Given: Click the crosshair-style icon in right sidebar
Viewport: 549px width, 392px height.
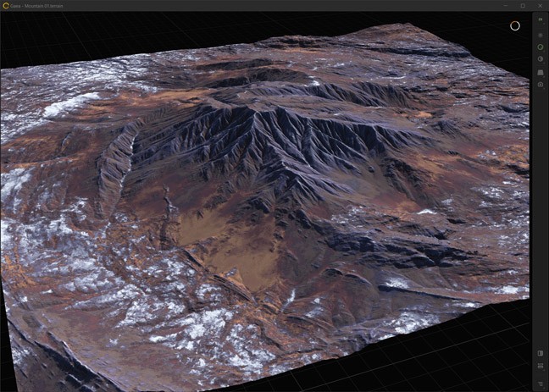Looking at the screenshot, I should pyautogui.click(x=541, y=35).
